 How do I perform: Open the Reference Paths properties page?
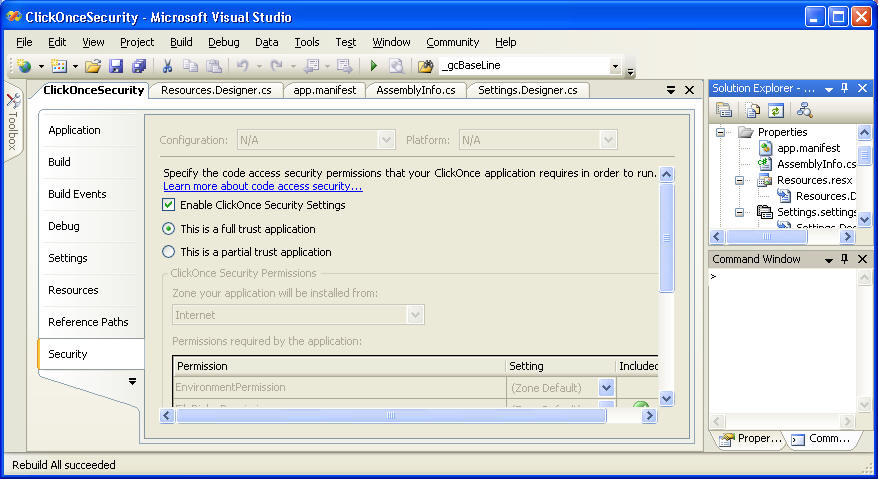(90, 322)
